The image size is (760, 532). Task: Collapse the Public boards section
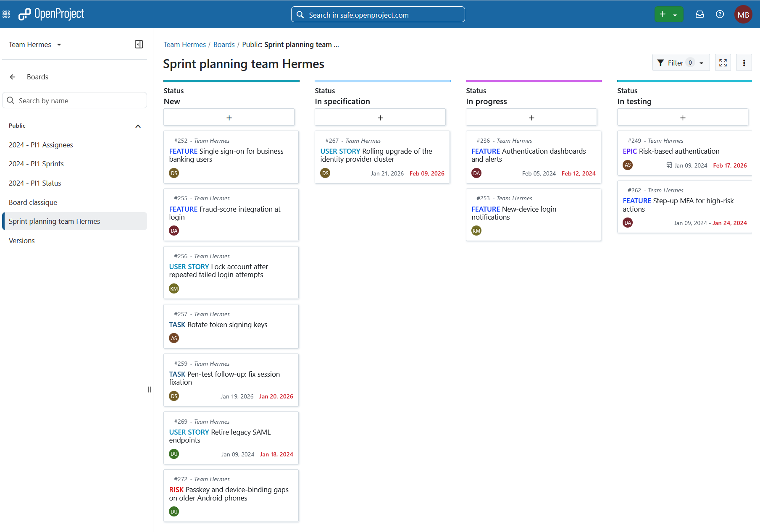pos(138,126)
